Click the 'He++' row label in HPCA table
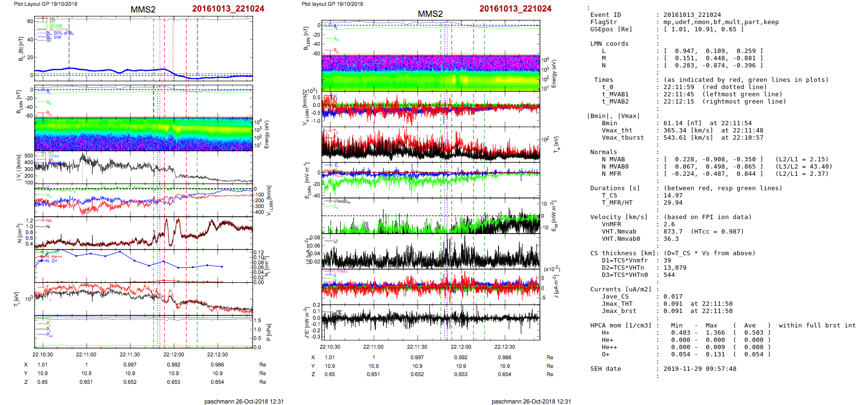The width and height of the screenshot is (868, 405). pyautogui.click(x=609, y=347)
